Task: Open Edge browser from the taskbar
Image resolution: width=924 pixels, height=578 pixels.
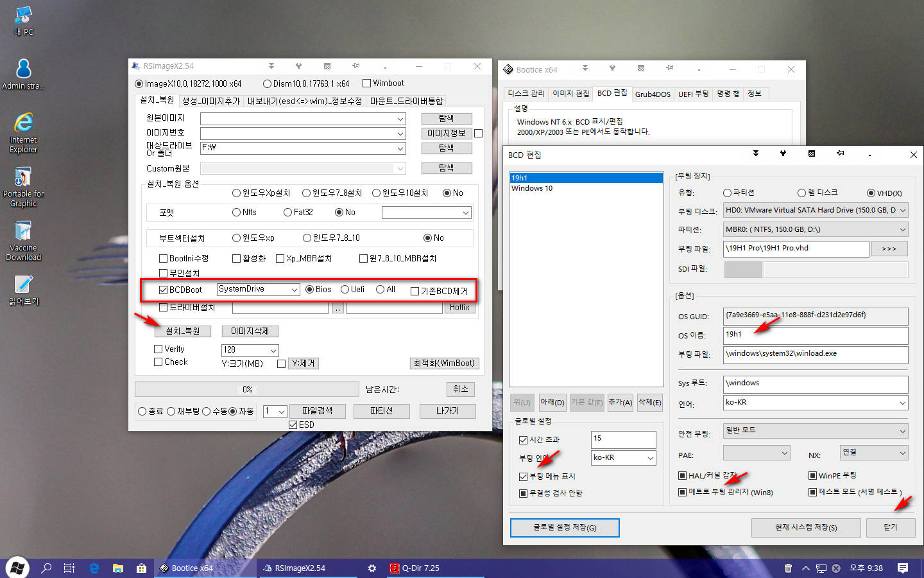Action: 94,568
